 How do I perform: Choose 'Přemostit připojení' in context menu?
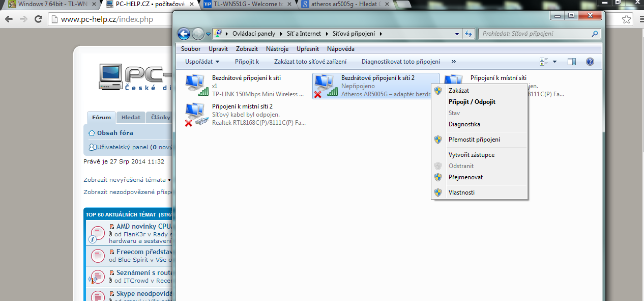pos(474,140)
